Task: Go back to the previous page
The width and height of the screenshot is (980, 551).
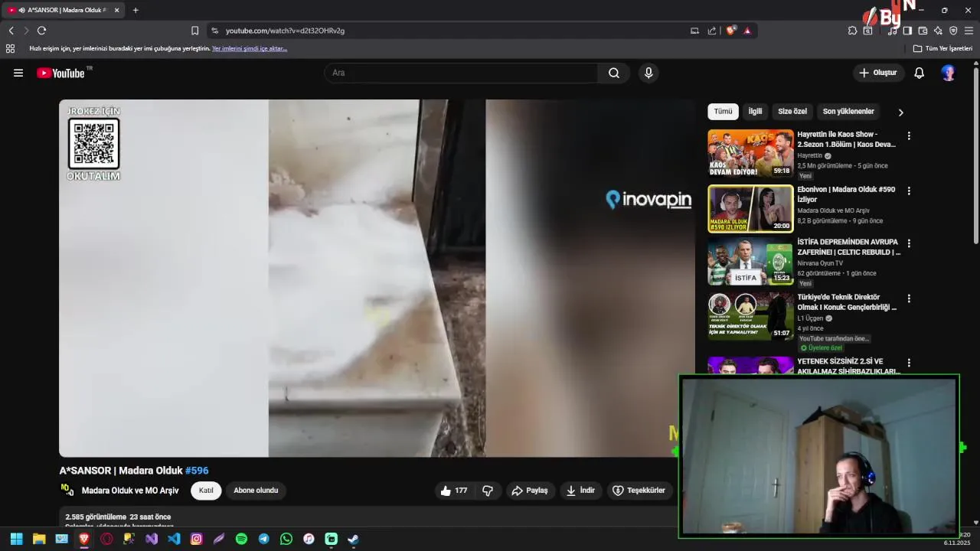Action: [11, 31]
